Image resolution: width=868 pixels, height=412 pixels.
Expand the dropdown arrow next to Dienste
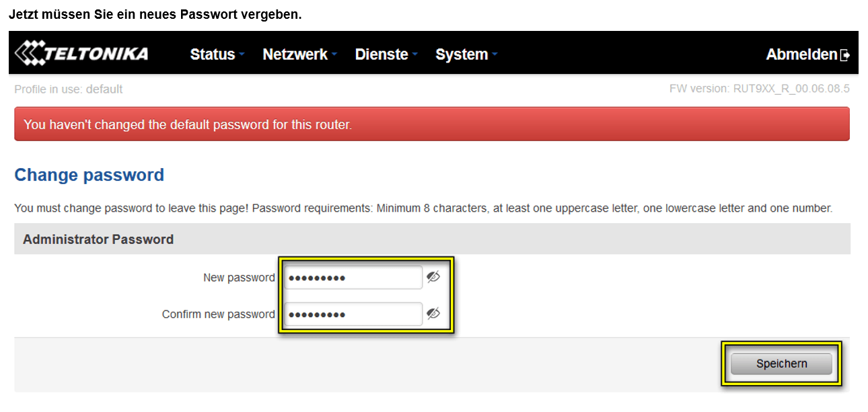(415, 55)
